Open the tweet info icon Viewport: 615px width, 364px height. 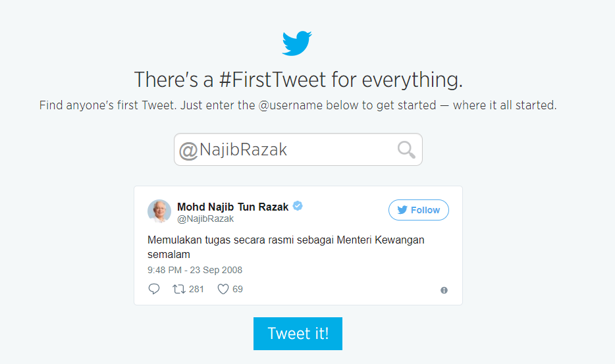click(444, 290)
